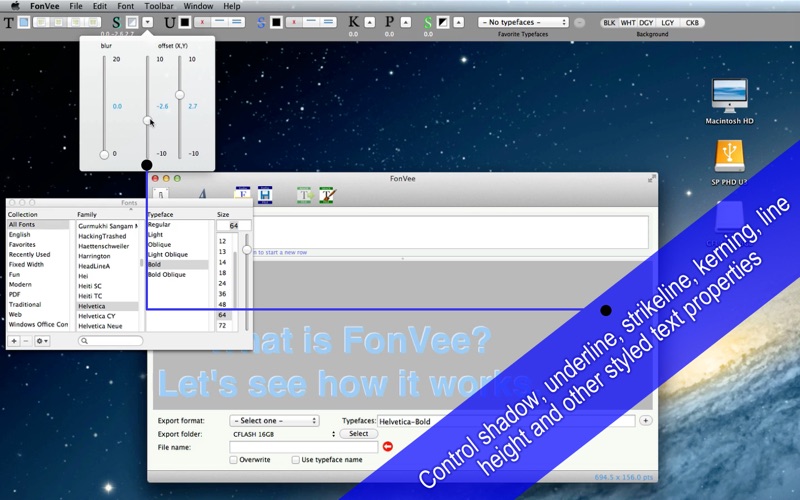Set background to BLK
The width and height of the screenshot is (800, 500).
pos(609,22)
